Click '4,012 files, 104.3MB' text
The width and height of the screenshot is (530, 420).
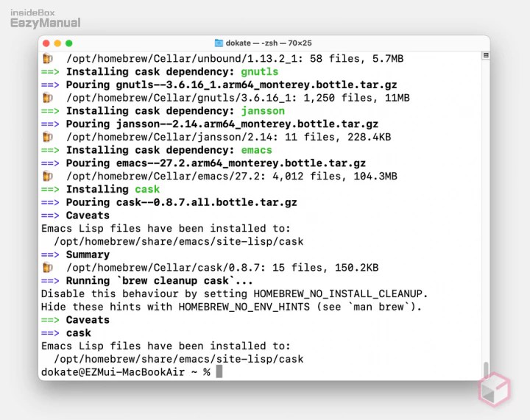click(335, 177)
